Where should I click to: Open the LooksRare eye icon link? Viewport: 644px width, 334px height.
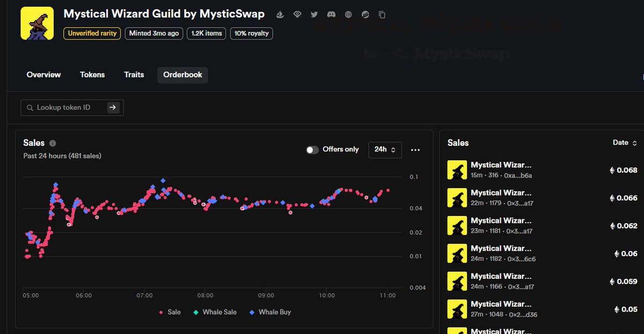(x=297, y=14)
